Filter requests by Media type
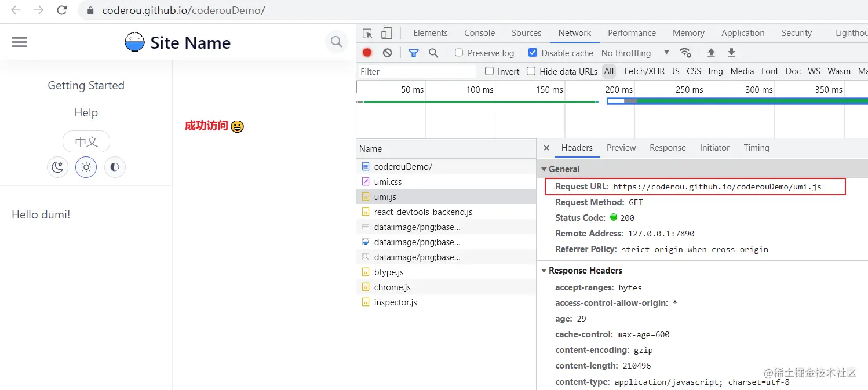The image size is (868, 390). click(x=742, y=71)
